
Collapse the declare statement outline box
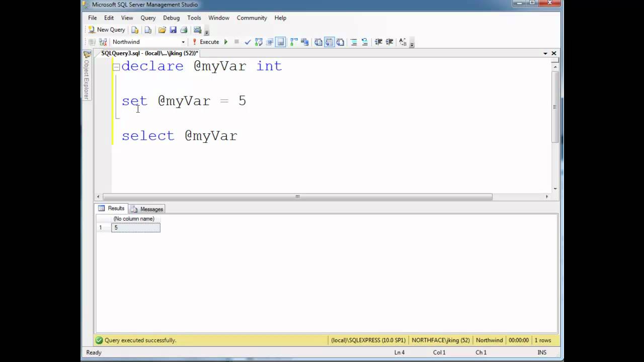(x=116, y=66)
